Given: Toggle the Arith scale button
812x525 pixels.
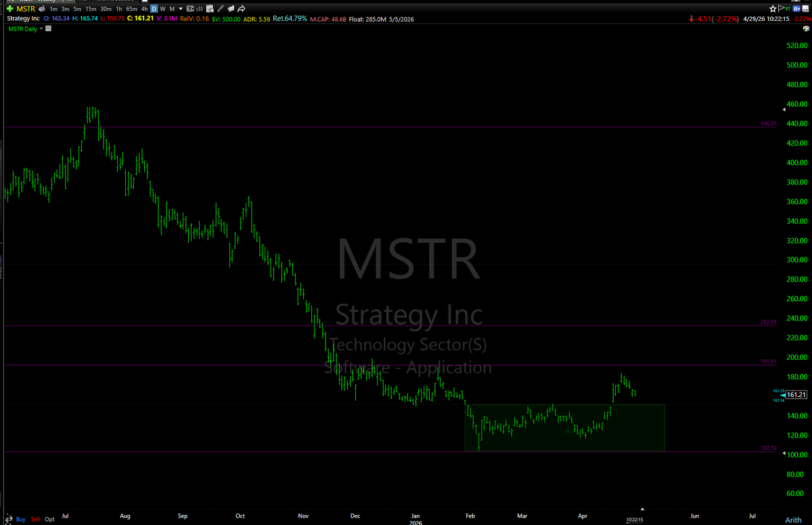Looking at the screenshot, I should pyautogui.click(x=792, y=519).
